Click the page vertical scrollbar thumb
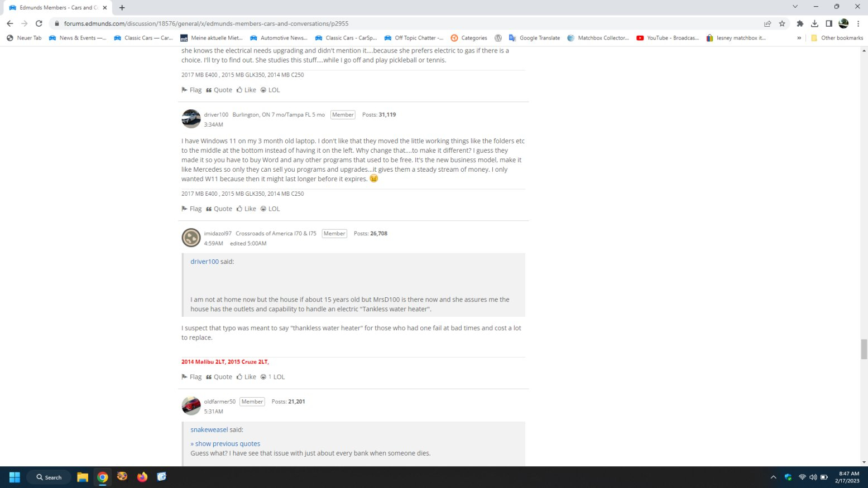This screenshot has width=868, height=488. click(864, 350)
